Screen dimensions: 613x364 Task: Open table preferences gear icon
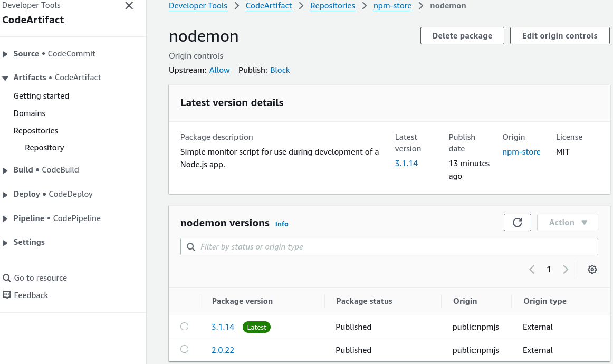point(592,270)
